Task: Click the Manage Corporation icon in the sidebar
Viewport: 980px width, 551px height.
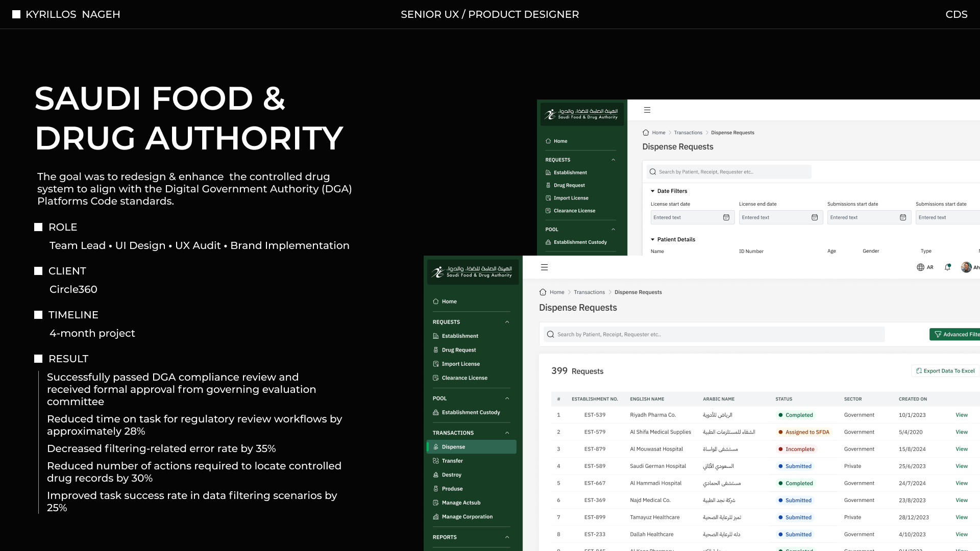Action: click(x=436, y=517)
